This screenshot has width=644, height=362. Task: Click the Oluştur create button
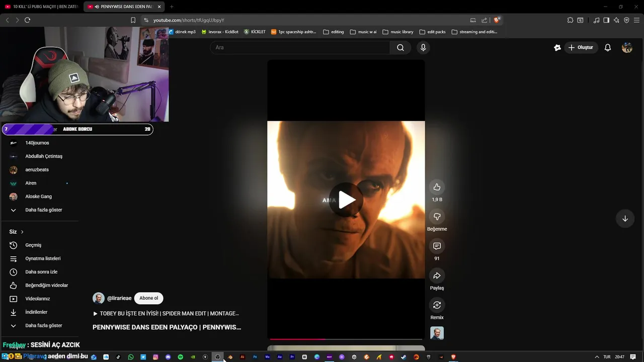click(x=581, y=47)
